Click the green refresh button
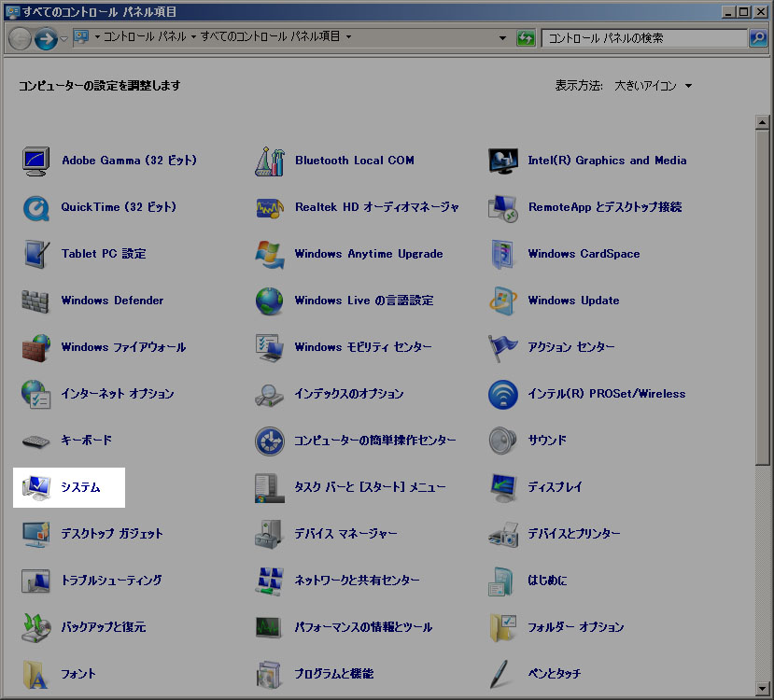Image resolution: width=774 pixels, height=700 pixels. point(526,38)
